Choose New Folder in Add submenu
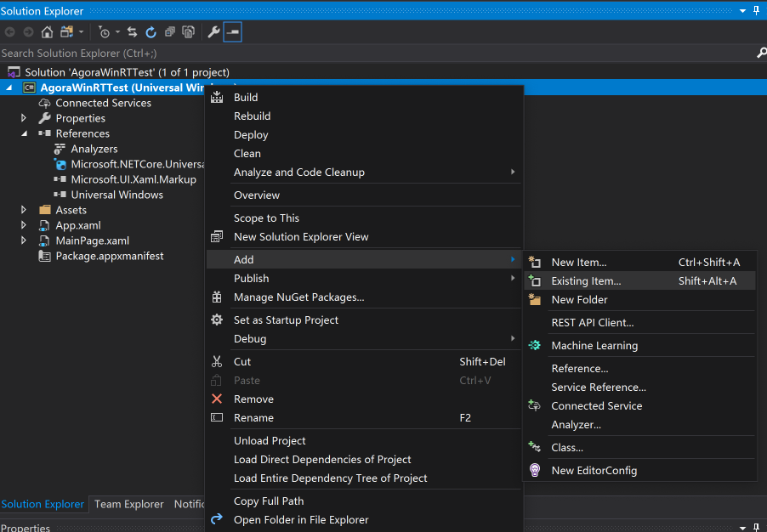767x532 pixels. [x=640, y=300]
